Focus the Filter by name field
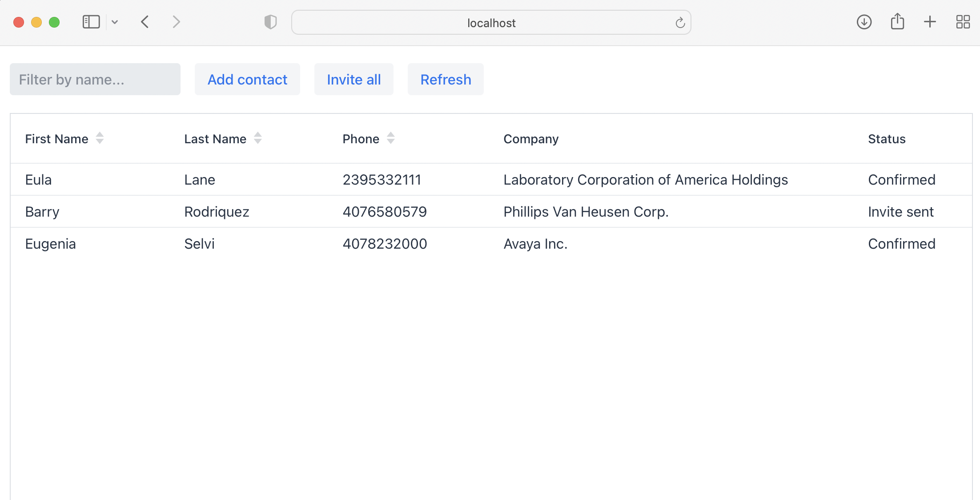980x500 pixels. tap(95, 79)
